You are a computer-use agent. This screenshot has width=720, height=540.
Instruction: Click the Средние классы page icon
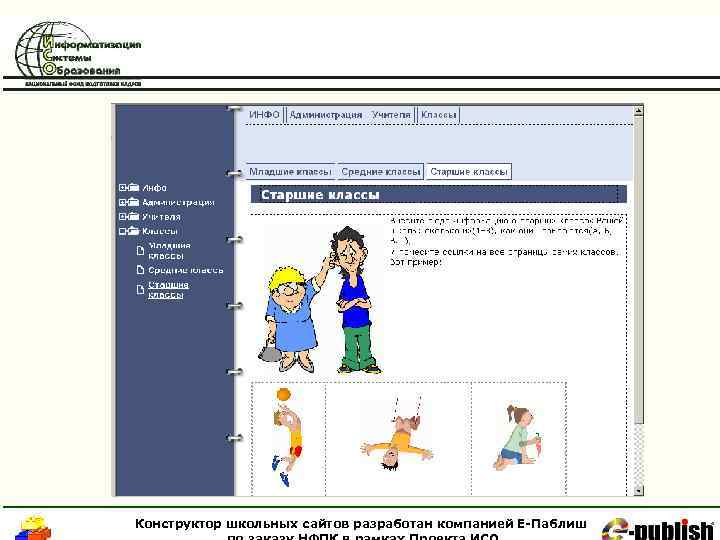pos(141,270)
